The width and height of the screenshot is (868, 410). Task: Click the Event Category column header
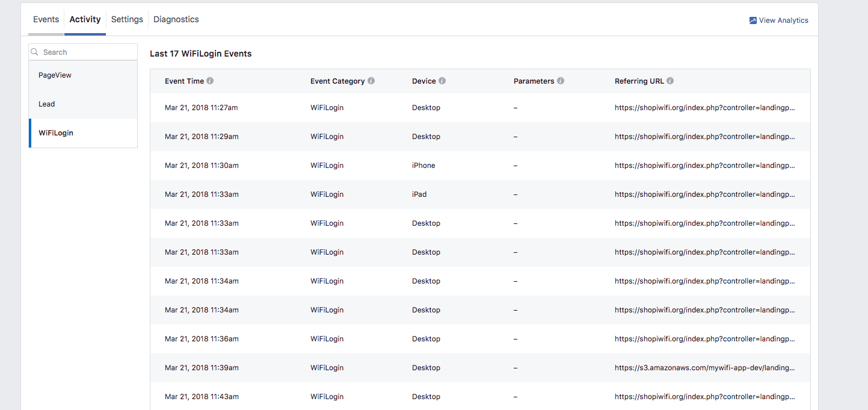[x=337, y=81]
